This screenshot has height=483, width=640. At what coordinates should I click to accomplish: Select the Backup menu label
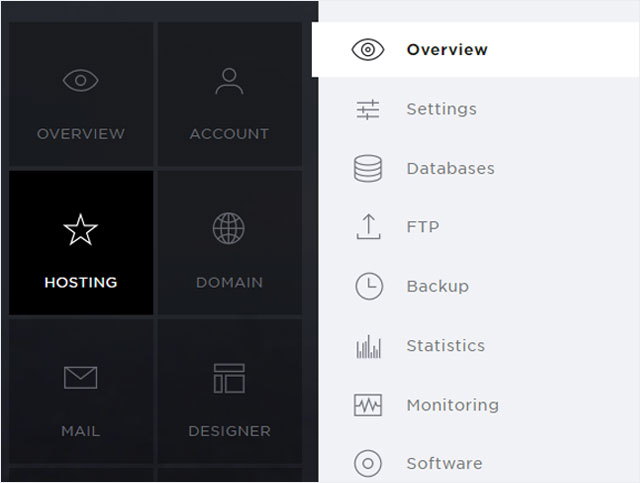(x=438, y=286)
